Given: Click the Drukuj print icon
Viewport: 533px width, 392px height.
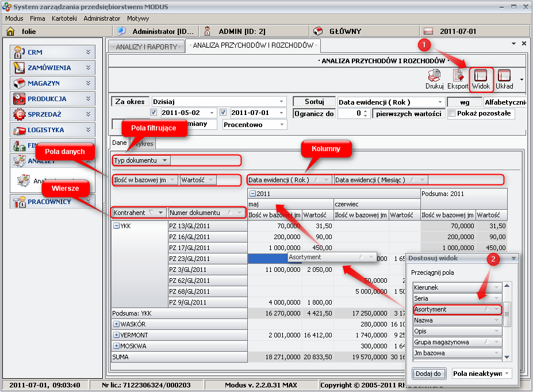Looking at the screenshot, I should [x=434, y=76].
